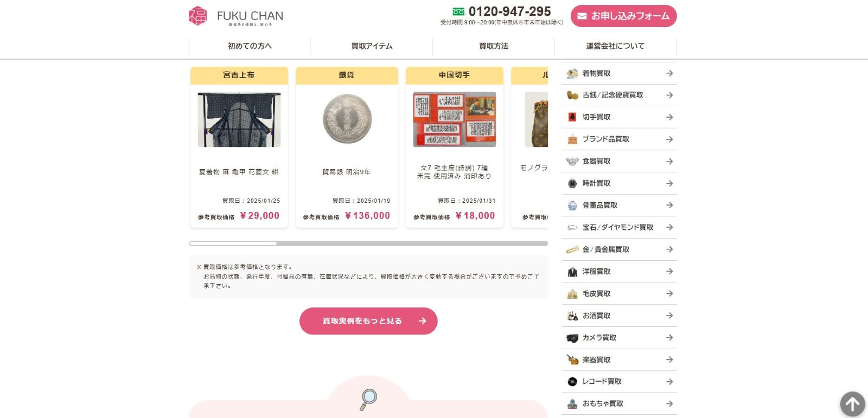Click the brand handbag icon in the sidebar

(572, 139)
